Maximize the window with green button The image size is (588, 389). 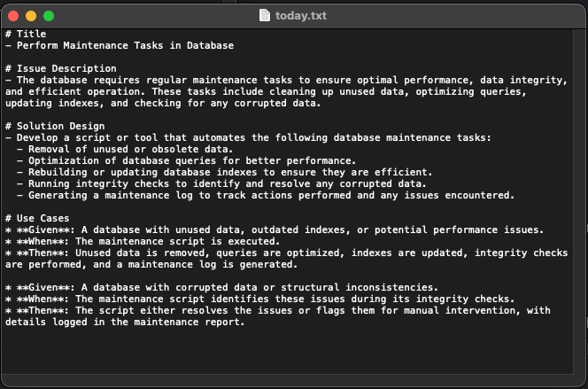coord(49,16)
